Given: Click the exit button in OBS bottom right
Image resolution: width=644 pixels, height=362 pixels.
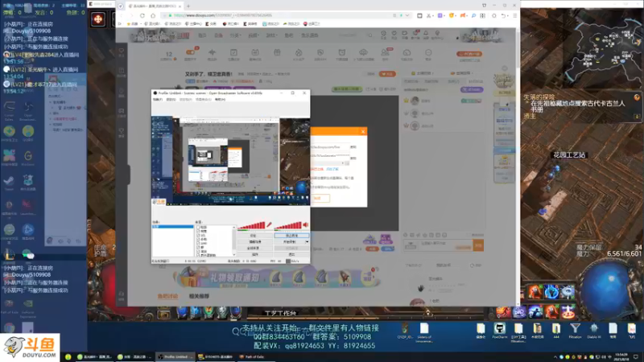Looking at the screenshot, I should click(x=291, y=254).
